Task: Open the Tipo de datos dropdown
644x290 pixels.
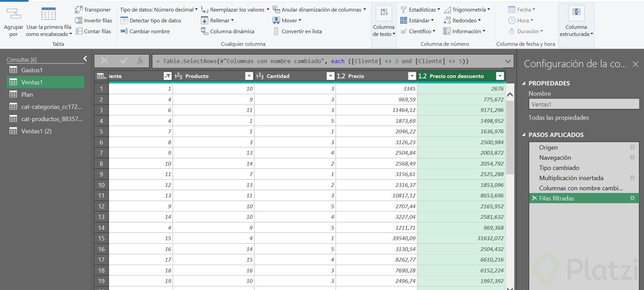Action: (x=159, y=9)
